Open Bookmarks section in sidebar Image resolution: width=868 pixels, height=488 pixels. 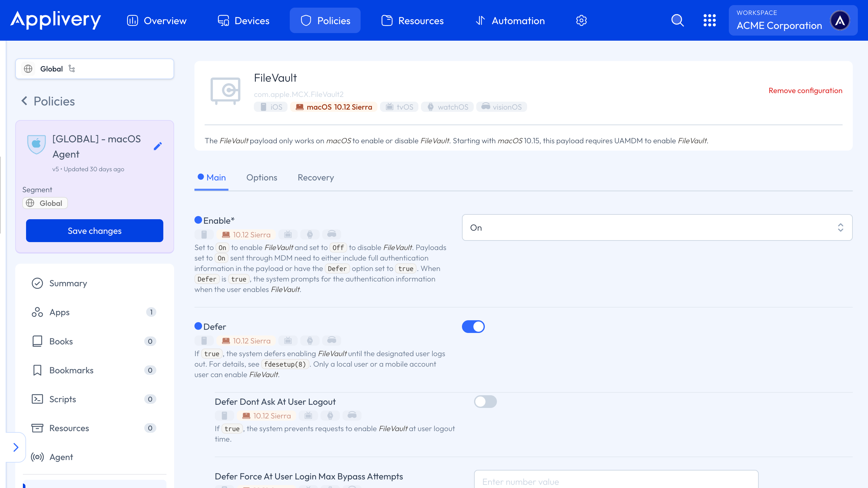click(71, 370)
